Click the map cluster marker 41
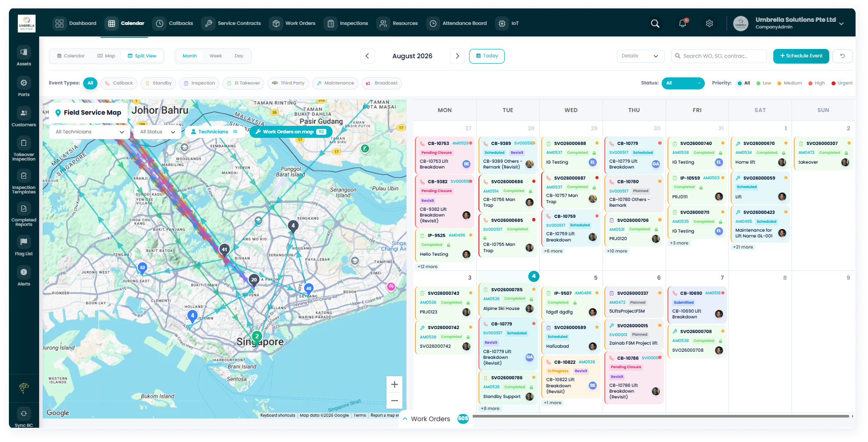Screen dimensions: 868x442 tap(225, 249)
